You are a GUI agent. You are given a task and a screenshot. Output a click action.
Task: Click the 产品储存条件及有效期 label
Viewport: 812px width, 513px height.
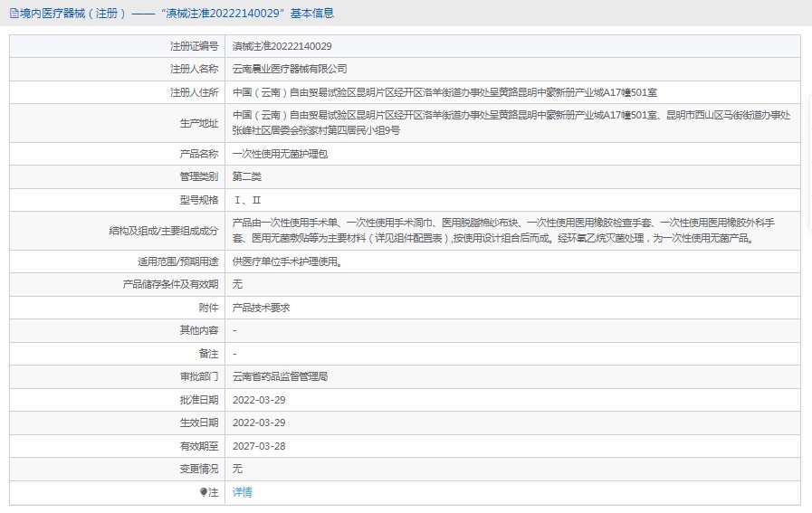(170, 285)
